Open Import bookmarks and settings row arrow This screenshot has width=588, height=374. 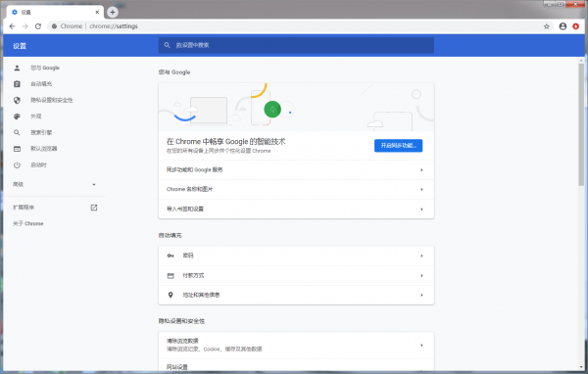[421, 210]
